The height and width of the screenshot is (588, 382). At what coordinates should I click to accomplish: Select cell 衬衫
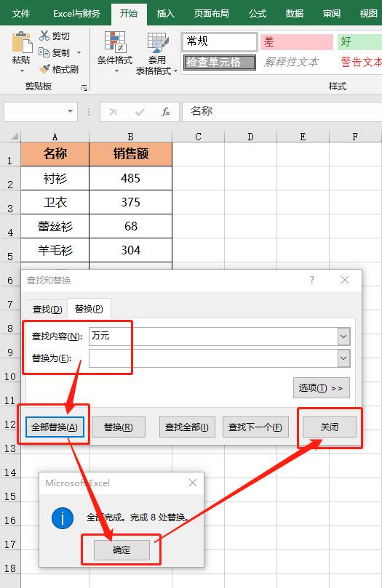pyautogui.click(x=55, y=178)
